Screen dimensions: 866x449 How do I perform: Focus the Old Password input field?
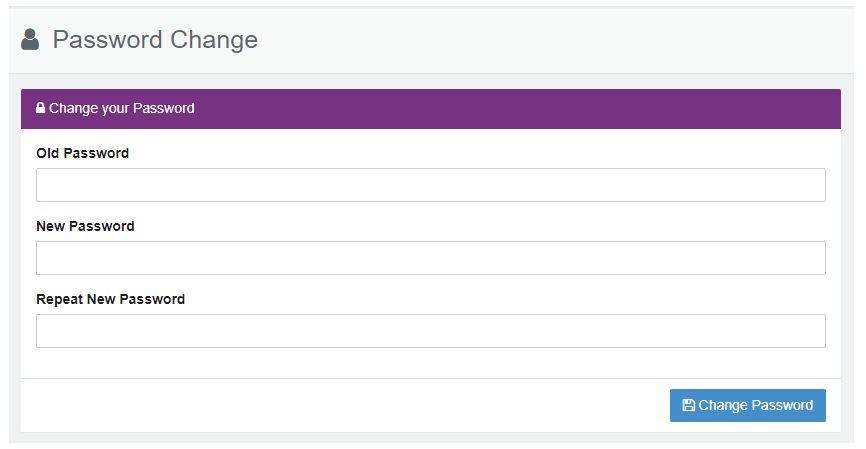coord(431,185)
